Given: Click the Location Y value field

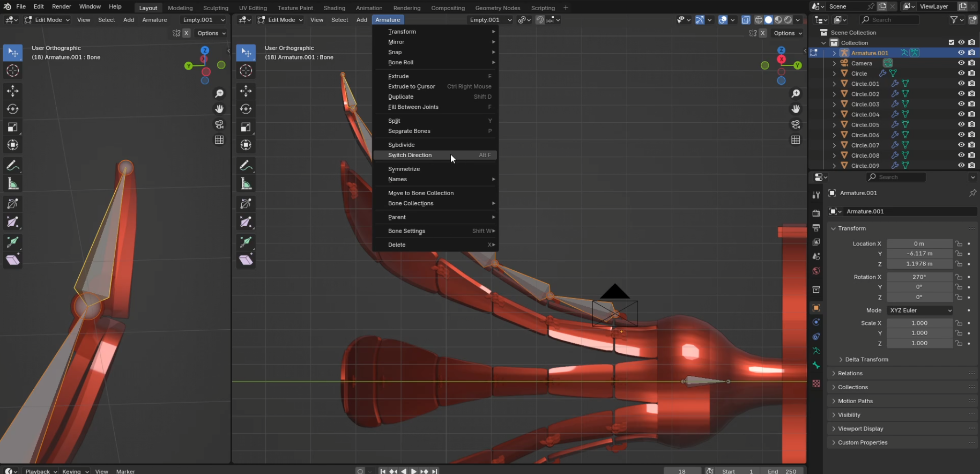Looking at the screenshot, I should click(x=919, y=254).
